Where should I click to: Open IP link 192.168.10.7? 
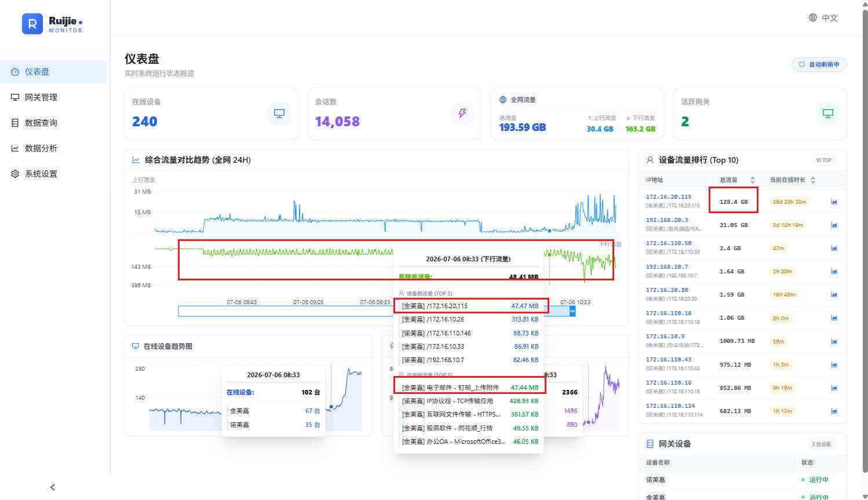[x=667, y=267]
